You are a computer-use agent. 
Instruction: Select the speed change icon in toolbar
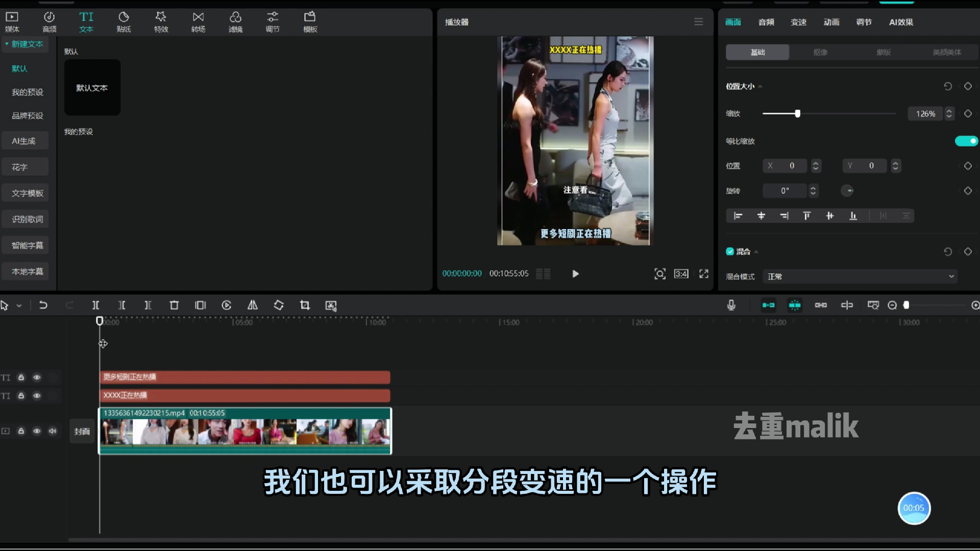coord(226,306)
